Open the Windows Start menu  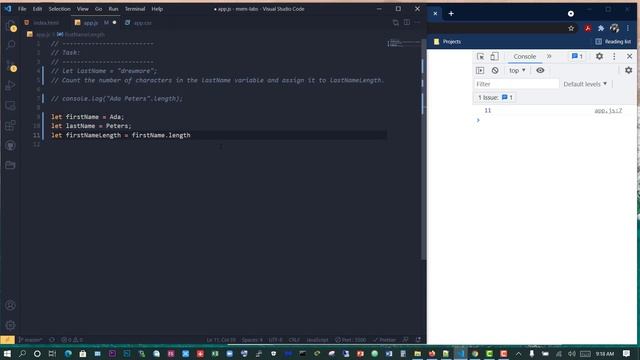click(x=7, y=353)
